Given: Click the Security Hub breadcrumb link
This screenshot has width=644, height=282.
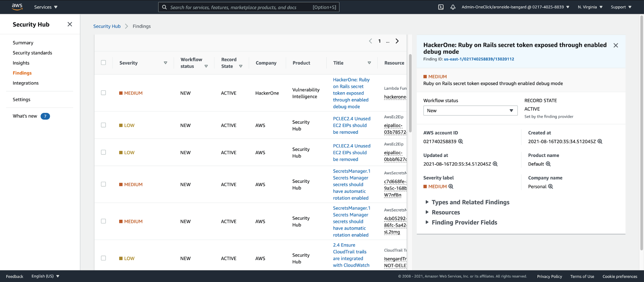Looking at the screenshot, I should tap(107, 26).
